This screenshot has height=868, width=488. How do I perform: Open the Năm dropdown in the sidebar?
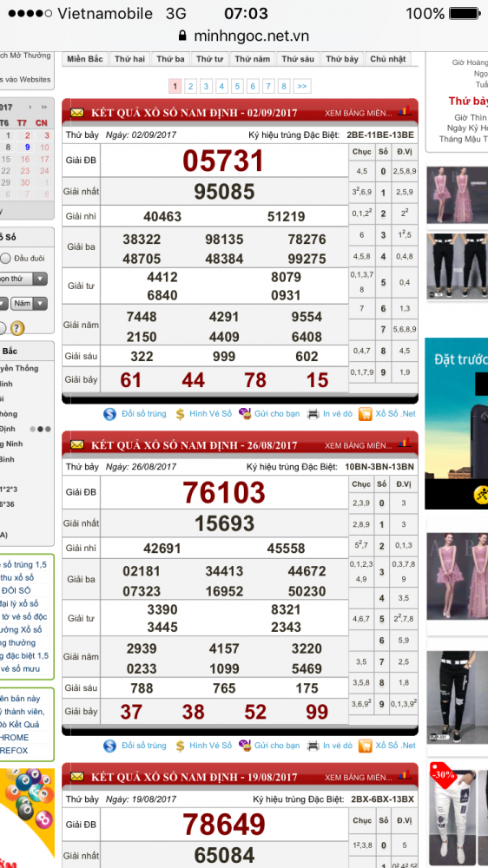point(30,303)
